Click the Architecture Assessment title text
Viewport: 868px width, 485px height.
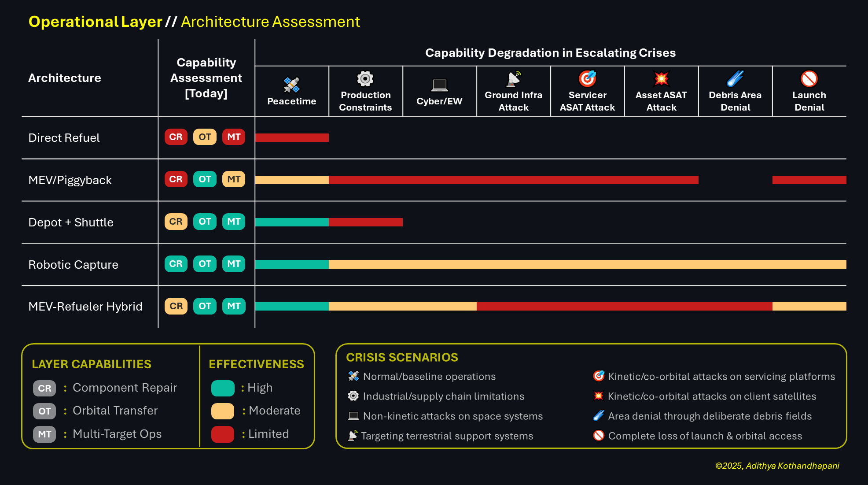coord(270,22)
